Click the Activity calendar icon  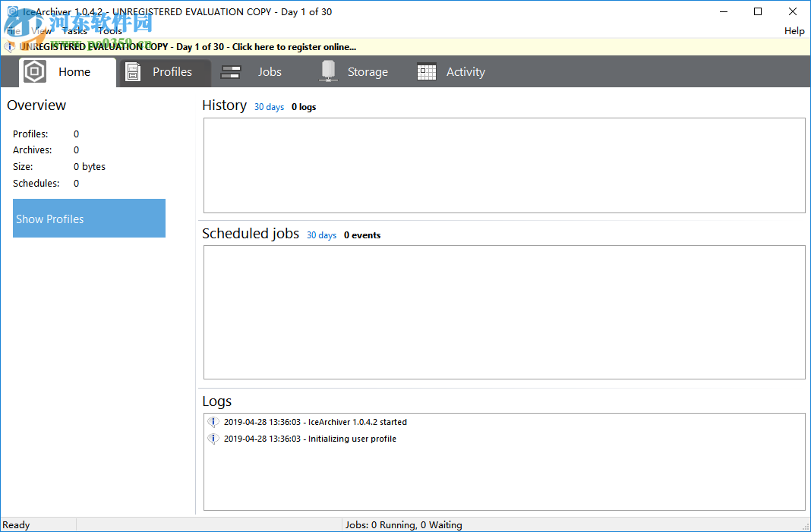(426, 71)
